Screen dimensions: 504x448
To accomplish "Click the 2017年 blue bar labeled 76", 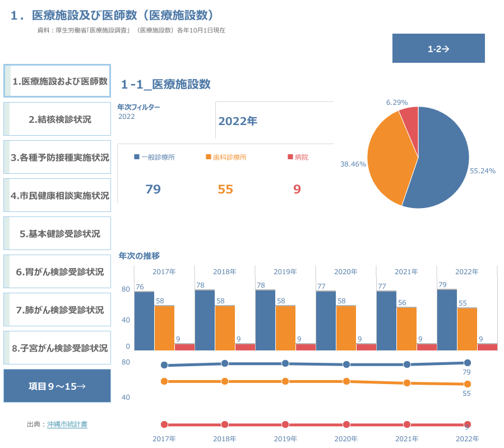I will pos(144,321).
